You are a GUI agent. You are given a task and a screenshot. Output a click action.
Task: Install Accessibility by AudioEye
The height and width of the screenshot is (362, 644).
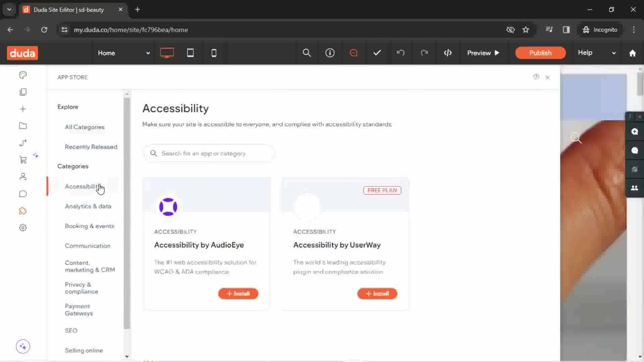(x=238, y=294)
